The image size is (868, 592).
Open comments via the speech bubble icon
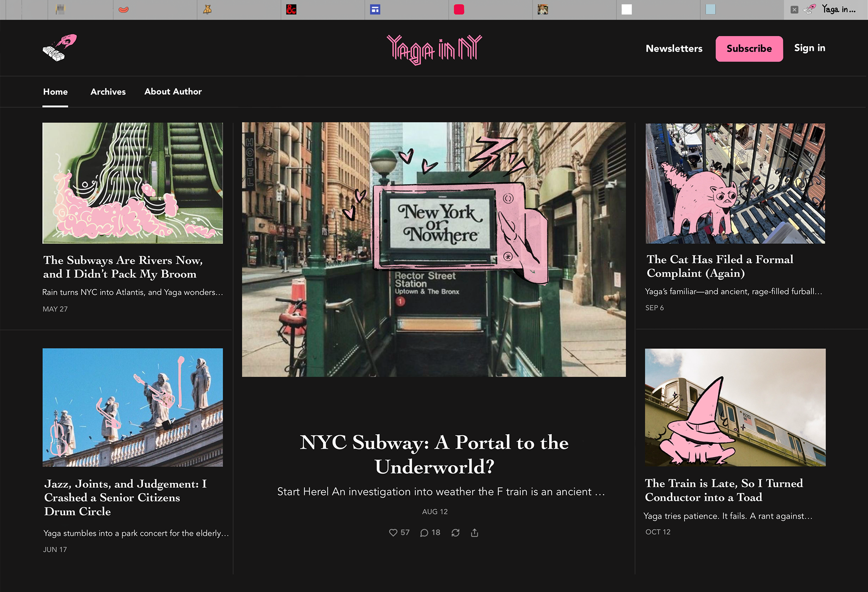point(424,533)
